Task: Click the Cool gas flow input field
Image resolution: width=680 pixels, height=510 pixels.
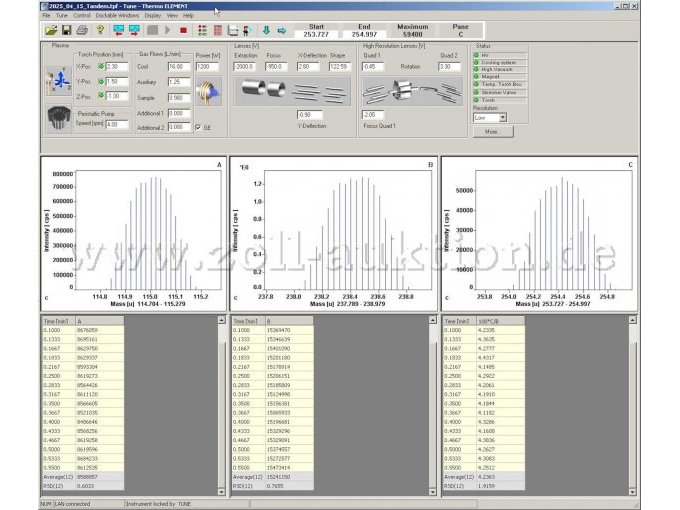Action: click(180, 67)
